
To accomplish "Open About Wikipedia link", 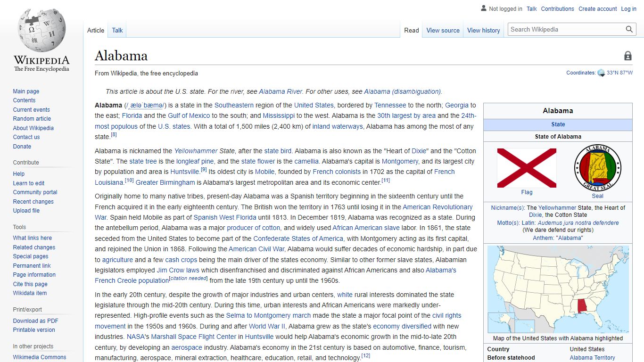I will click(x=33, y=128).
